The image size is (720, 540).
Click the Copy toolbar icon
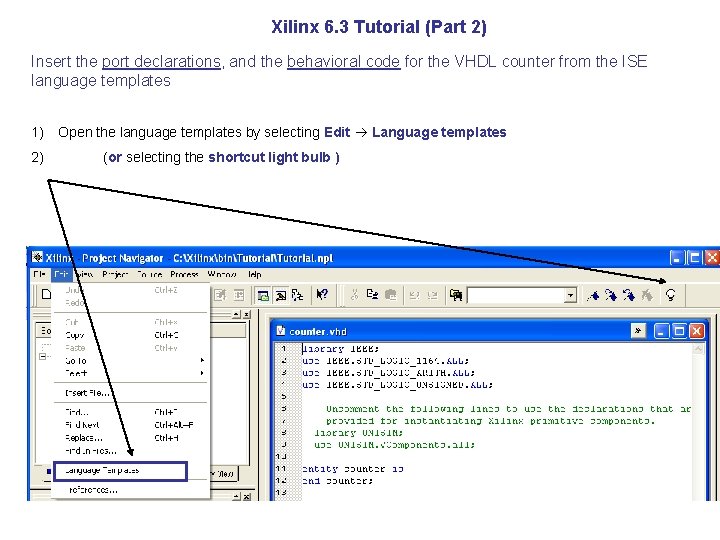point(372,295)
